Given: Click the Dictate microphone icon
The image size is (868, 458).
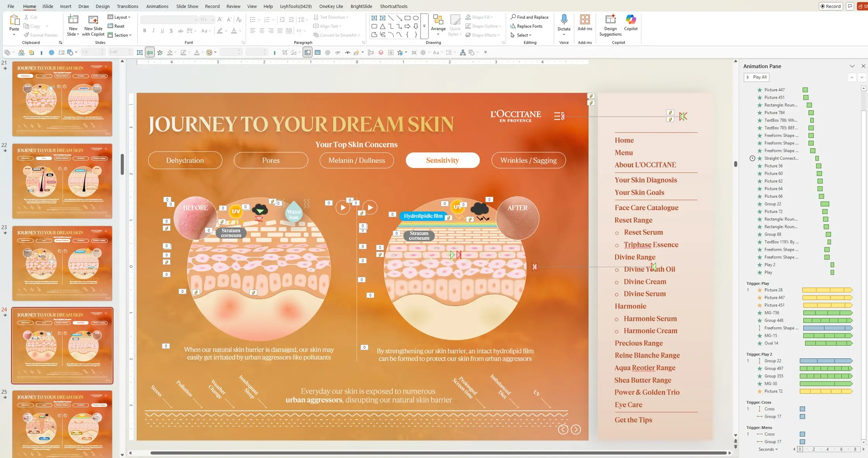Looking at the screenshot, I should coord(564,20).
